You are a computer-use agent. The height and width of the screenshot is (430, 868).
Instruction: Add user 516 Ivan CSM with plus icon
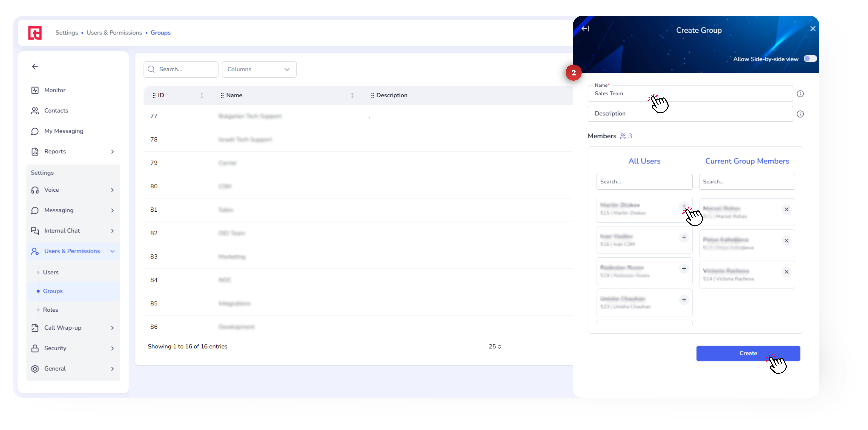684,237
